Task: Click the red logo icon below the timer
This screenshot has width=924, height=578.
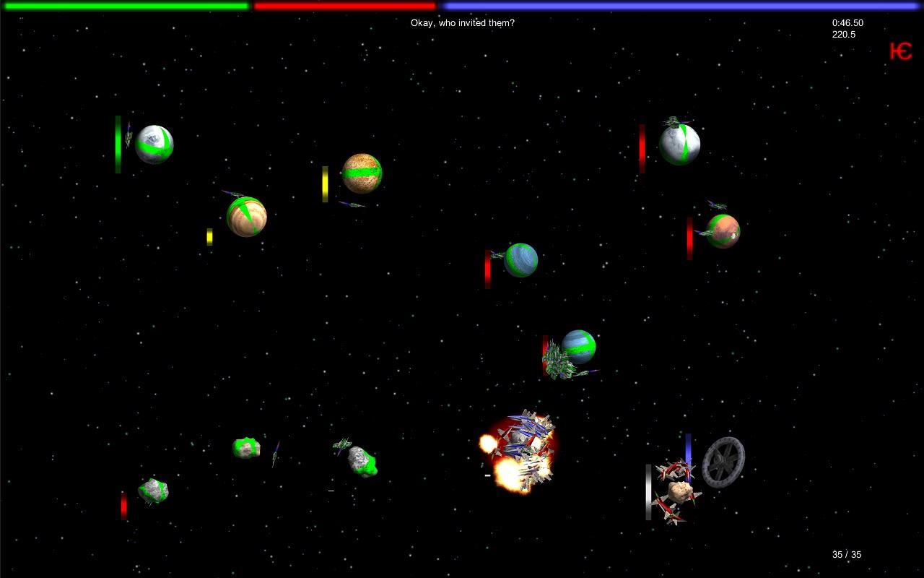Action: click(x=900, y=51)
